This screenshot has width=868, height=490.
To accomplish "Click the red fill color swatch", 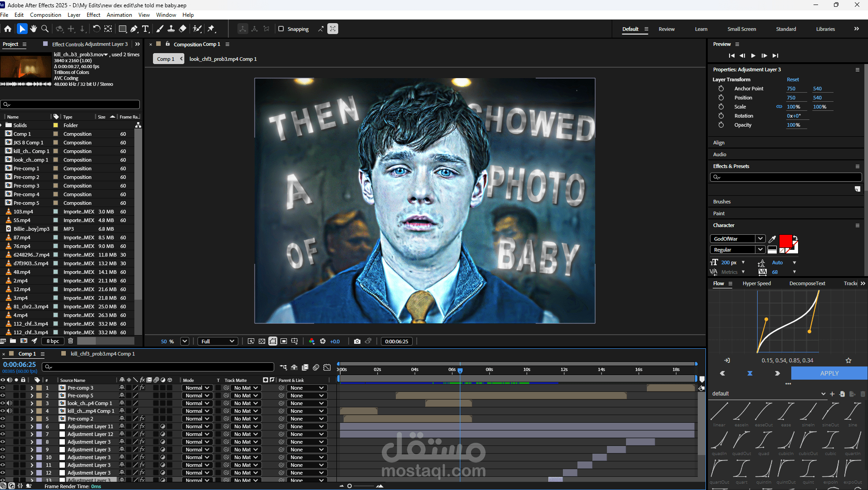I will point(785,241).
